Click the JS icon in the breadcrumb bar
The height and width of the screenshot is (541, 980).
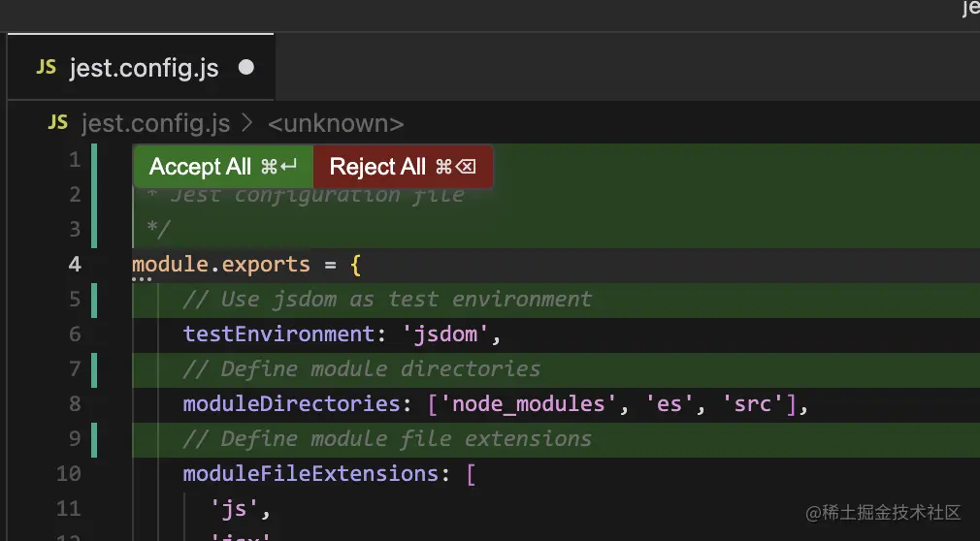click(58, 123)
